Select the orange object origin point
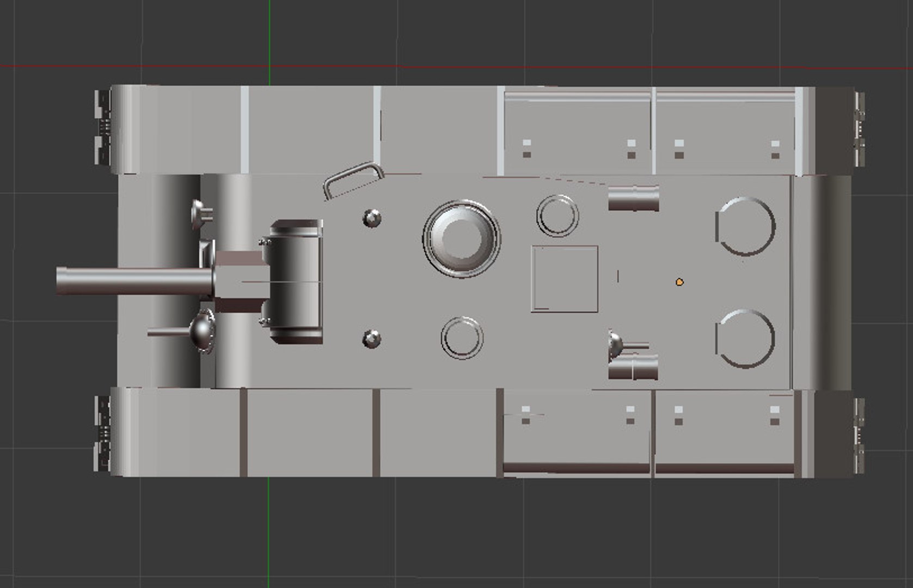Screen dimensions: 913x588 [679, 282]
